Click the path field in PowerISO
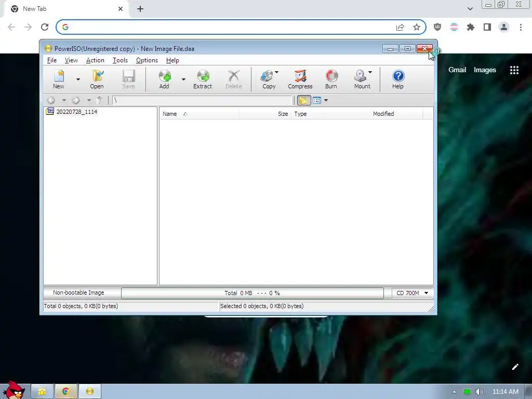The width and height of the screenshot is (532, 399). [202, 100]
